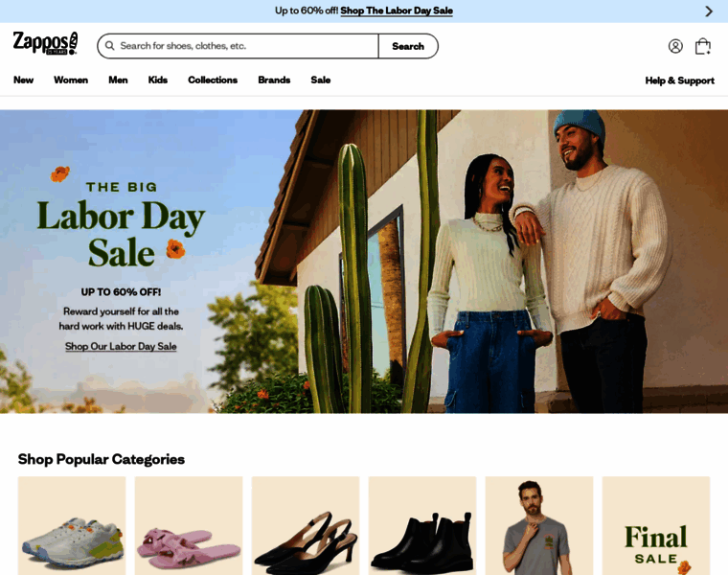Open the Collections menu

point(213,80)
